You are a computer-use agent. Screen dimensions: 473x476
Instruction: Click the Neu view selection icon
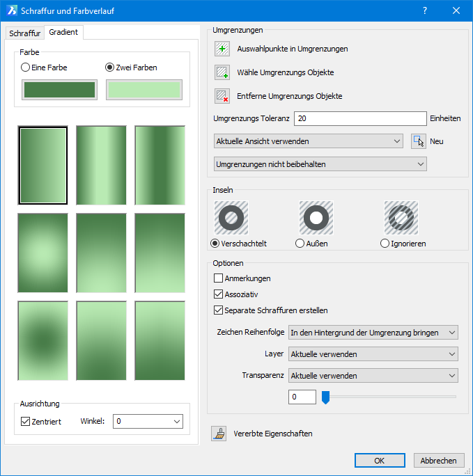(x=418, y=141)
